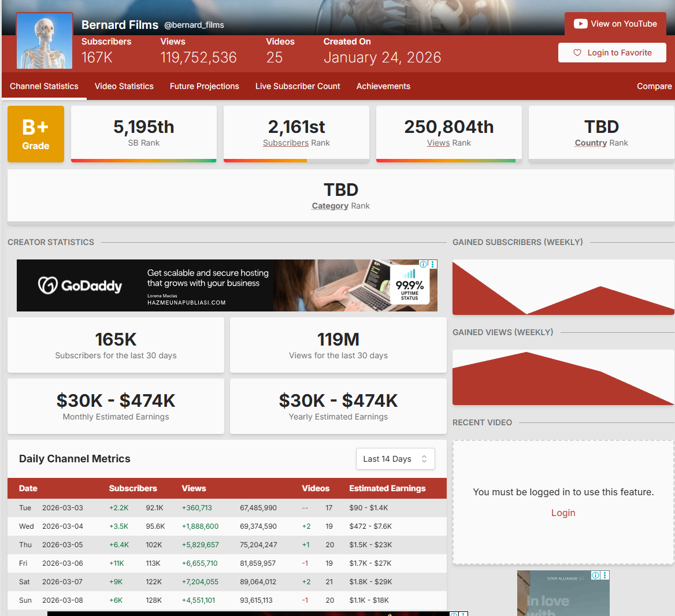
Task: Open the Star Alliance ad options icon
Action: 605,575
